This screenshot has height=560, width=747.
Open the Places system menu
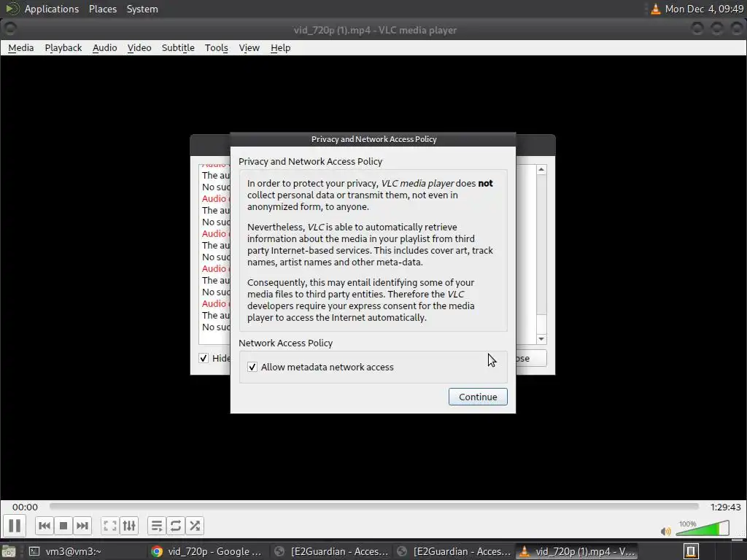[102, 9]
